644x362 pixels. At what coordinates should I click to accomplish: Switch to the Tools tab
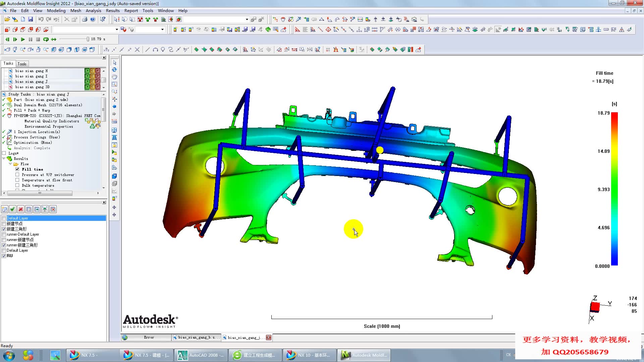[22, 64]
